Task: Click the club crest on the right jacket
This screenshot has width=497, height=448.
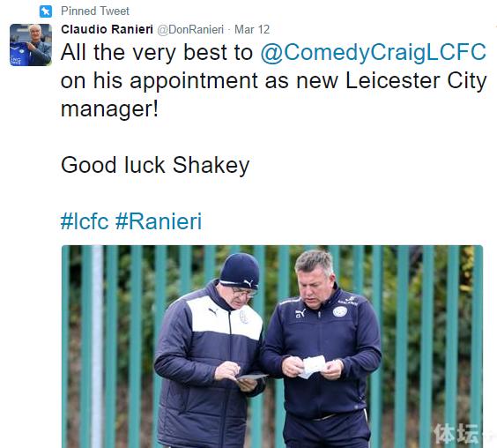Action: click(x=340, y=311)
